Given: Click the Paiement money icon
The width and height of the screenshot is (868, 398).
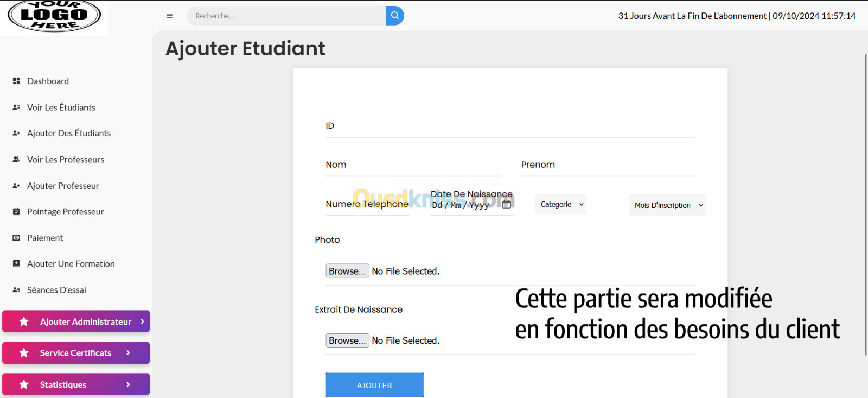Looking at the screenshot, I should (x=16, y=238).
